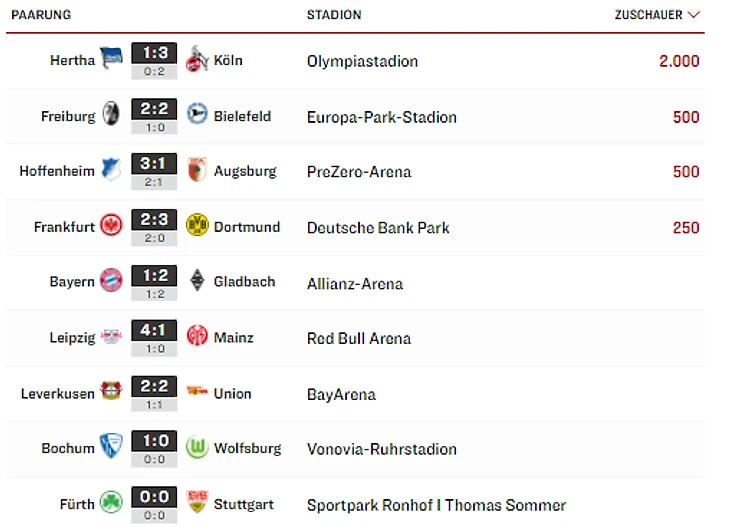Click the Vonovia-Ruhrstadion stadium name
Screen dimensions: 730x527
coord(381,449)
